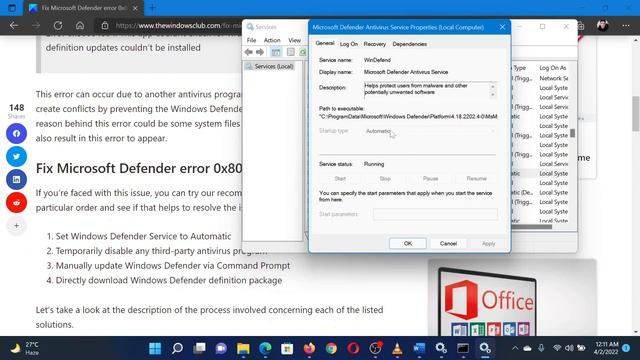640x360 pixels.
Task: Open the Startup type dropdown
Action: (431, 131)
